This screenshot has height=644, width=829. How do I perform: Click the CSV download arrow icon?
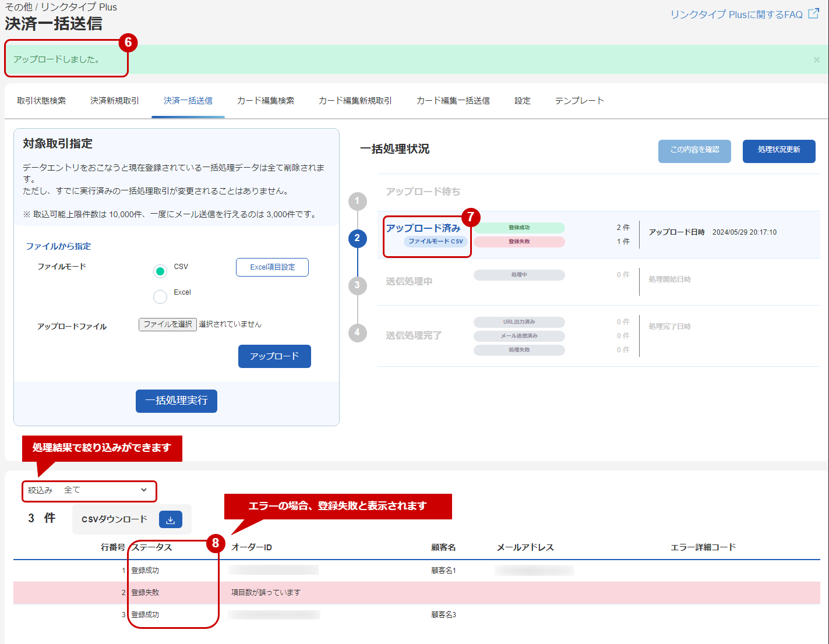pos(171,519)
